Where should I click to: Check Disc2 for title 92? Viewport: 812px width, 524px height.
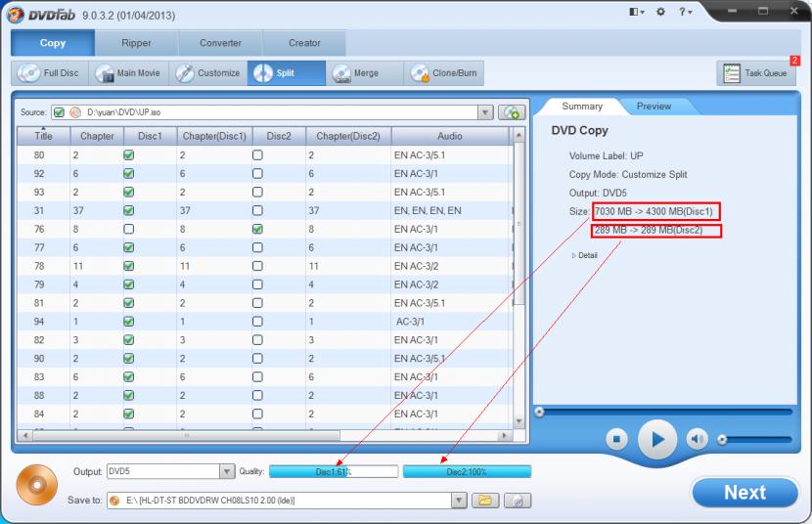[x=257, y=174]
